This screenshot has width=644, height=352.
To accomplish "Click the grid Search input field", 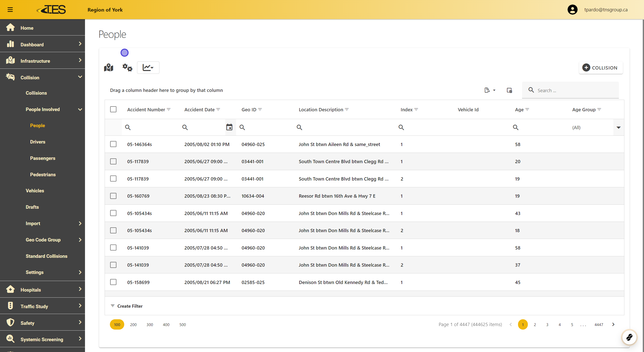I will 576,90.
